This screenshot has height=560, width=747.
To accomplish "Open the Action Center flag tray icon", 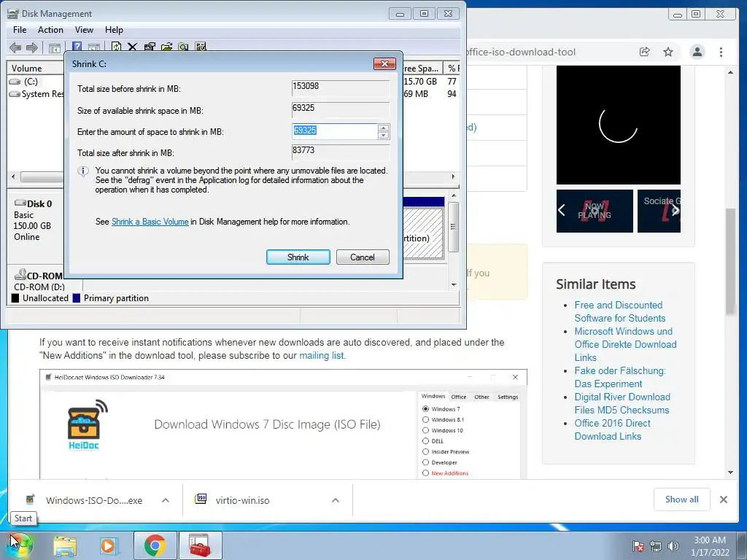I will pos(638,546).
